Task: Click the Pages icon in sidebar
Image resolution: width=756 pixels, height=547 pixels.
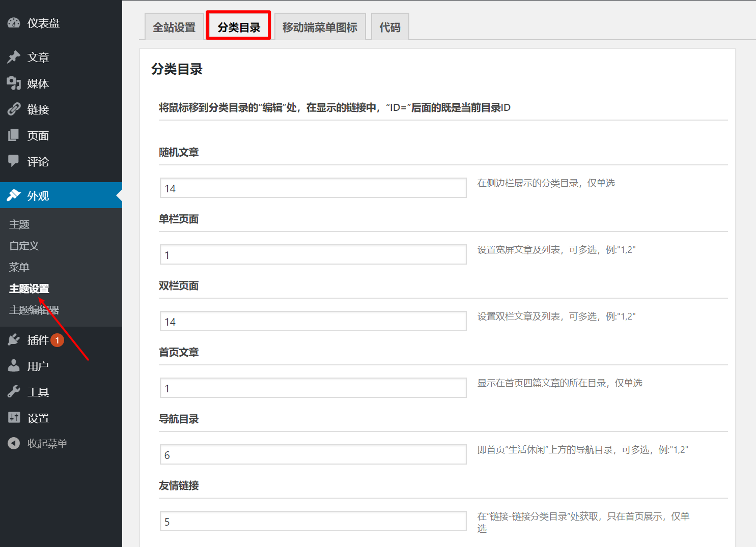Action: 14,135
